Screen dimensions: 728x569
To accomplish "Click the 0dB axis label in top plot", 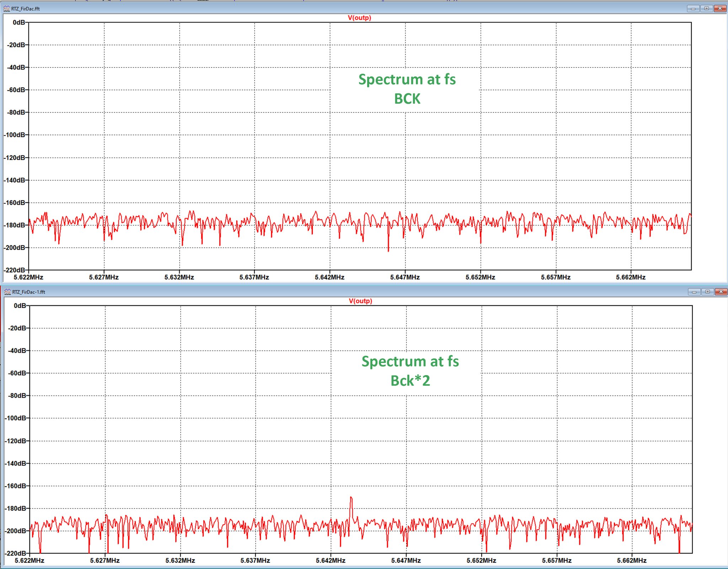I will [19, 23].
